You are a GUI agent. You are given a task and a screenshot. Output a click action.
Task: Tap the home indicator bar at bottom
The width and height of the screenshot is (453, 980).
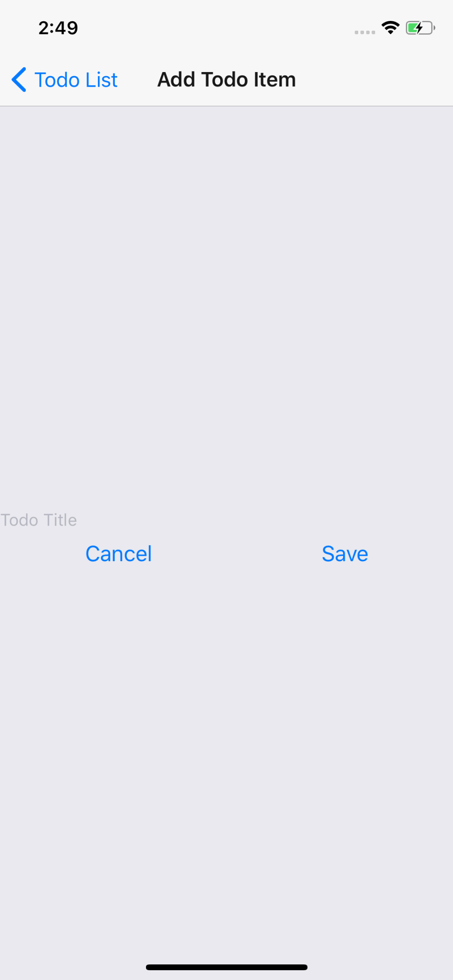click(226, 967)
